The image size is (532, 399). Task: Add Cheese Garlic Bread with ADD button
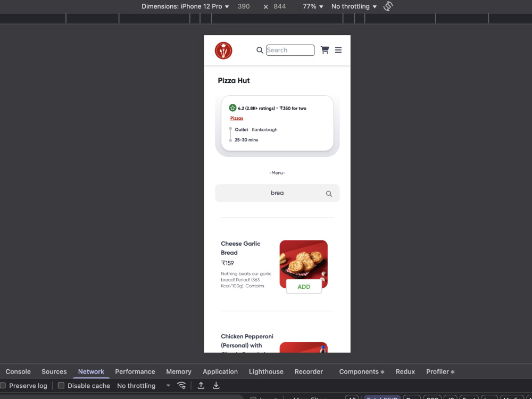pos(304,287)
